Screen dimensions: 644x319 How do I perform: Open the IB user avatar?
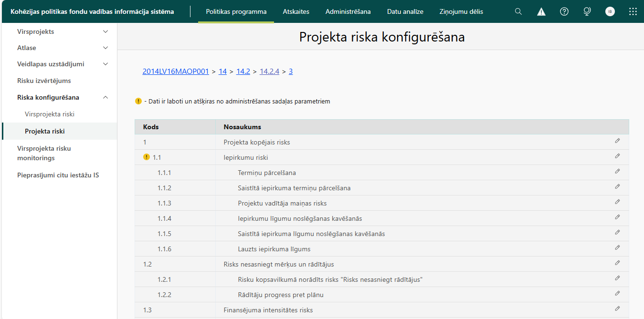click(x=610, y=11)
